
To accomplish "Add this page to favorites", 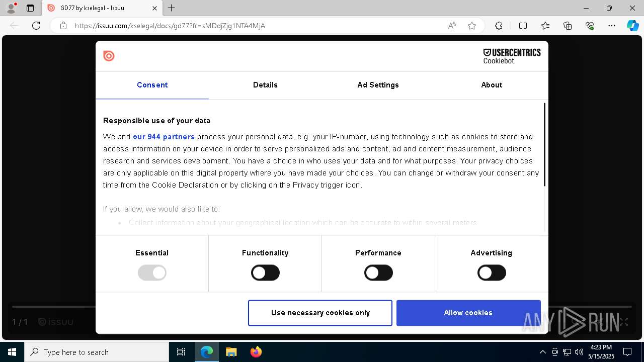I will [x=472, y=26].
